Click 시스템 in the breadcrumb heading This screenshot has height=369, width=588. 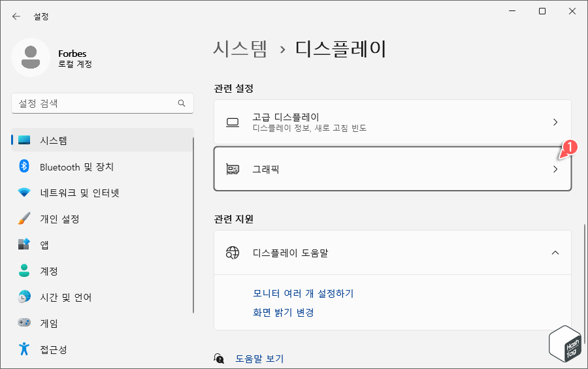(x=240, y=49)
